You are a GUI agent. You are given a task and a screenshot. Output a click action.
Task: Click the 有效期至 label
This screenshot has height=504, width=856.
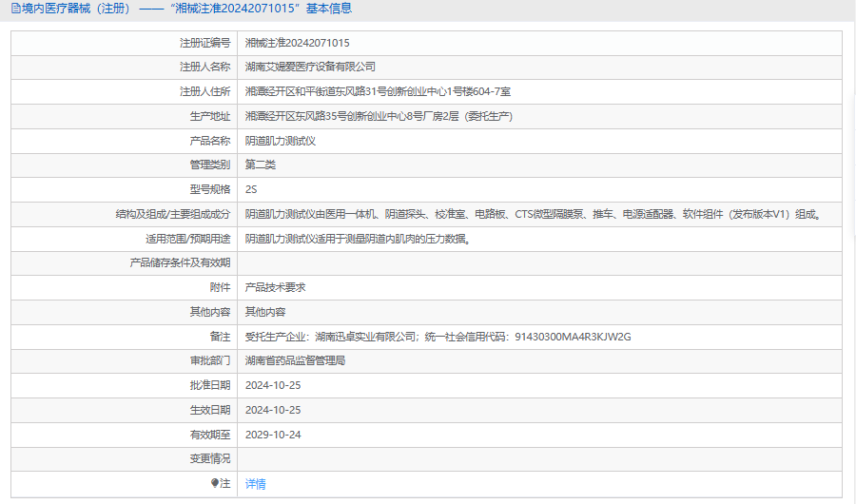click(x=210, y=435)
